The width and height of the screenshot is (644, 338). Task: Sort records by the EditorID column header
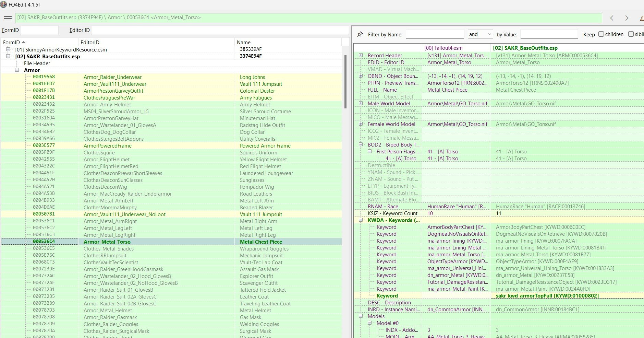coord(156,42)
